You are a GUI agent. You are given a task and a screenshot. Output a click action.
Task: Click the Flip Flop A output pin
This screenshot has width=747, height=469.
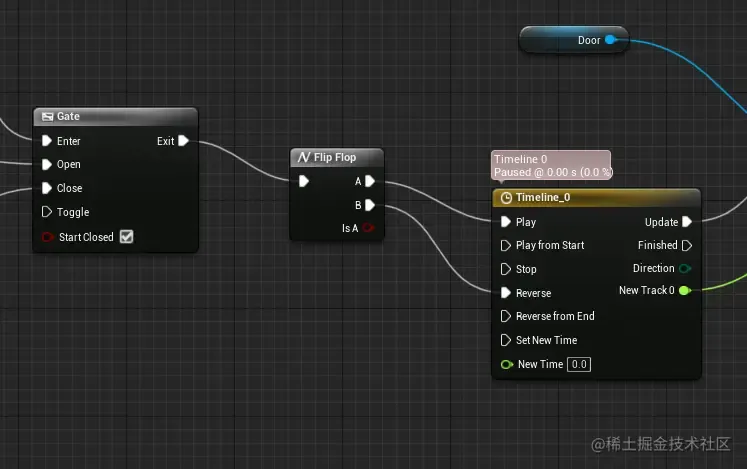370,181
